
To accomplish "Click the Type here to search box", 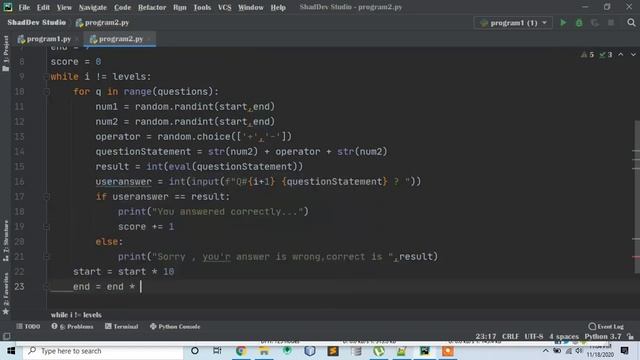I will (x=103, y=351).
